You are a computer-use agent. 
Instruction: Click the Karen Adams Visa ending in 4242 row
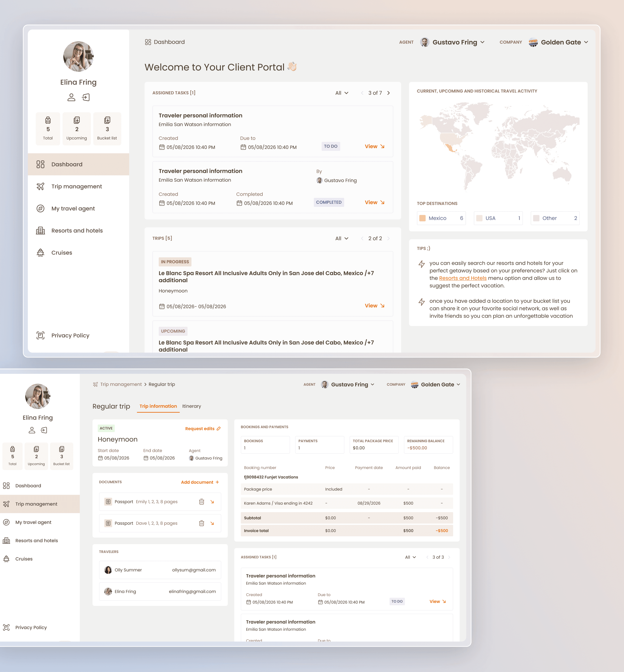(x=347, y=503)
